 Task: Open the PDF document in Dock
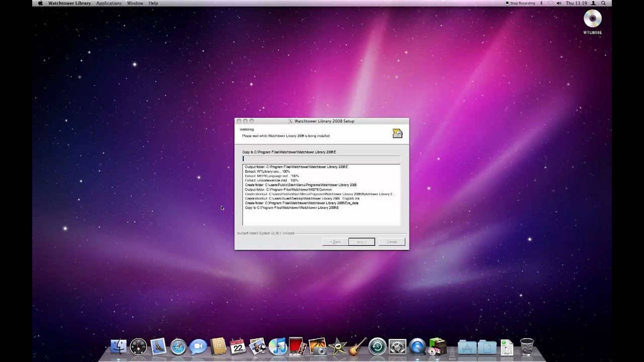point(507,347)
